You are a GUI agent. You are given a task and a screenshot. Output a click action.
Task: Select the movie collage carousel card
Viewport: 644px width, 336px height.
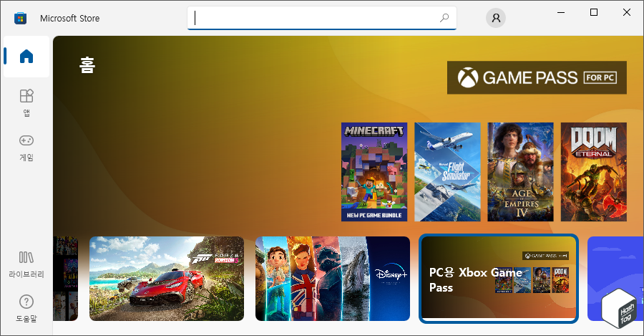65,279
